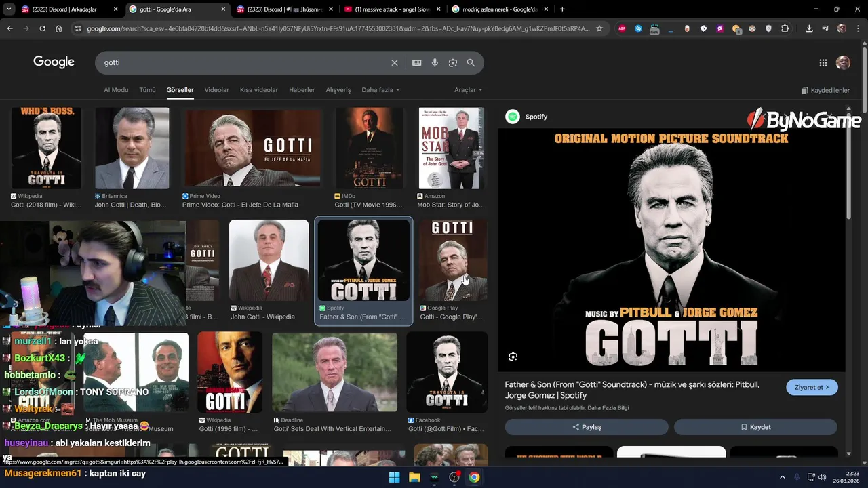This screenshot has width=868, height=488.
Task: Open Britannica John Gotti thumbnail
Action: click(x=132, y=148)
